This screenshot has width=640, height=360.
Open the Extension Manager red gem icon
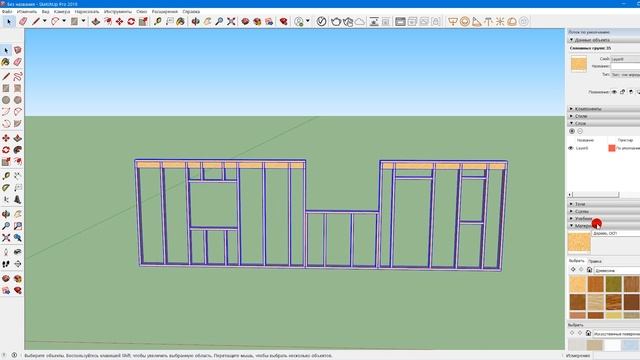pyautogui.click(x=283, y=21)
